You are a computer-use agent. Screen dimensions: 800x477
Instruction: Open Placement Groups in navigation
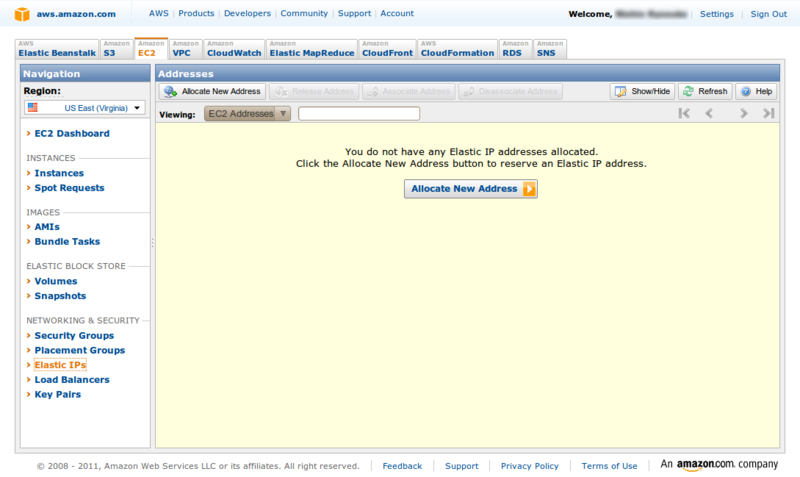[x=80, y=350]
